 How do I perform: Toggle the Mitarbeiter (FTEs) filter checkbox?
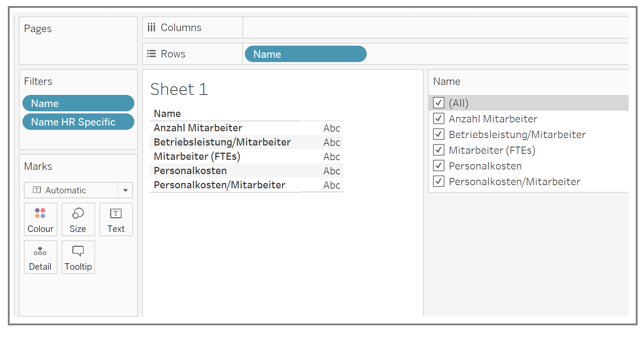[438, 150]
